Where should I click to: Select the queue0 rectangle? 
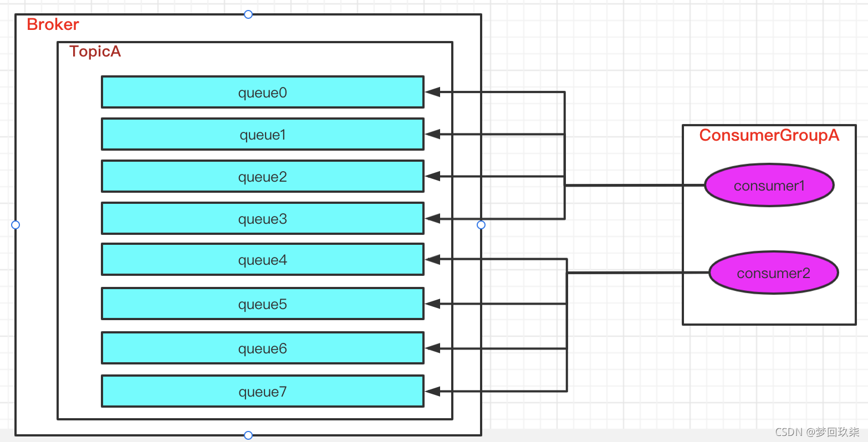point(262,92)
